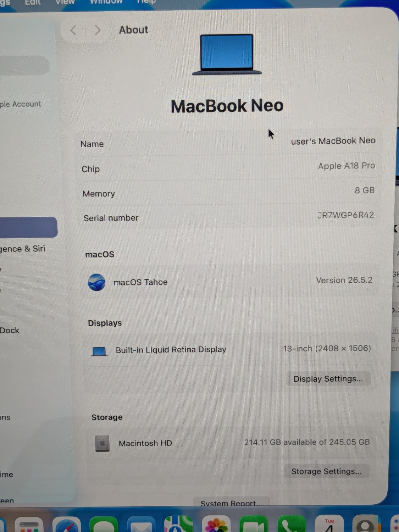
Task: Select the highlighted sidebar row
Action: [x=28, y=227]
